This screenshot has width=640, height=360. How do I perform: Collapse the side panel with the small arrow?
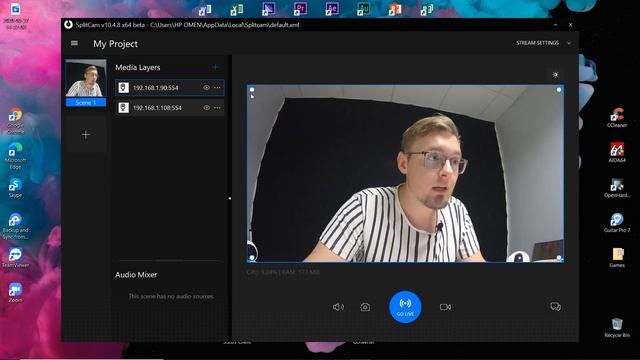coord(229,198)
